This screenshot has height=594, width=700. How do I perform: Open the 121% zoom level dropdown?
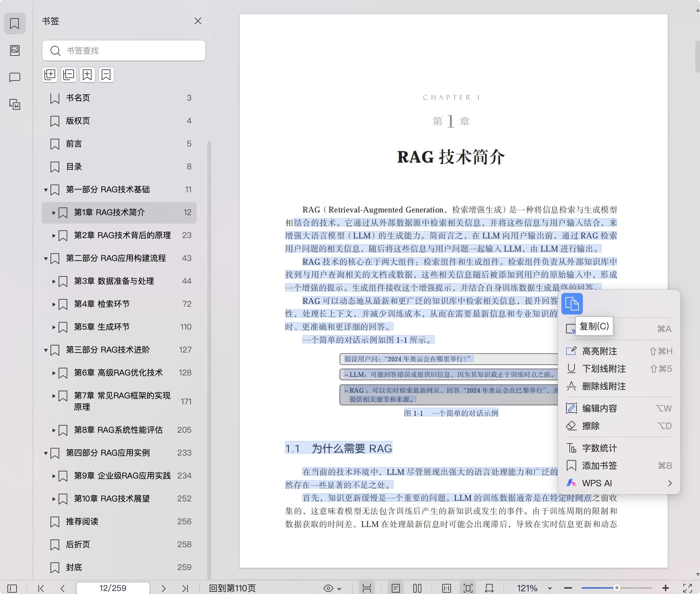click(550, 588)
